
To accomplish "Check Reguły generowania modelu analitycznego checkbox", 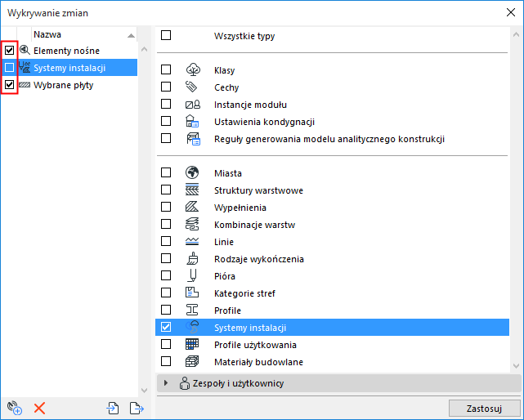I will [x=166, y=138].
